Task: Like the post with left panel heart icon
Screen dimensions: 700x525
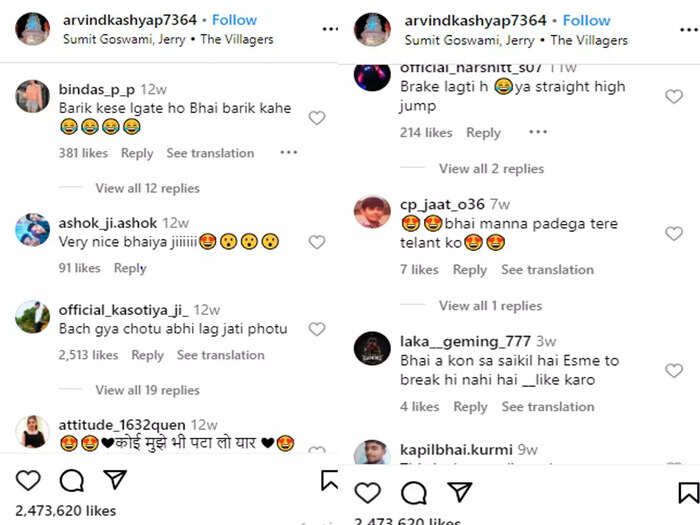Action: click(x=28, y=481)
